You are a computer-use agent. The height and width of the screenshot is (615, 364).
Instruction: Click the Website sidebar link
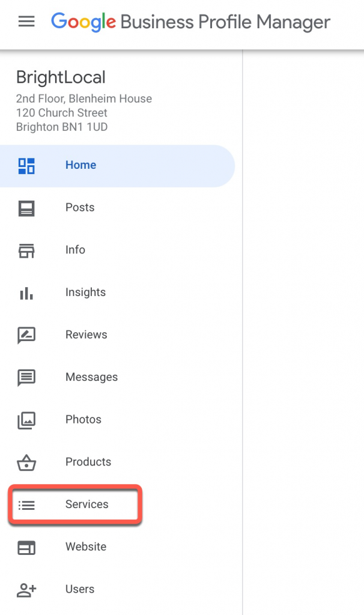[x=85, y=547]
